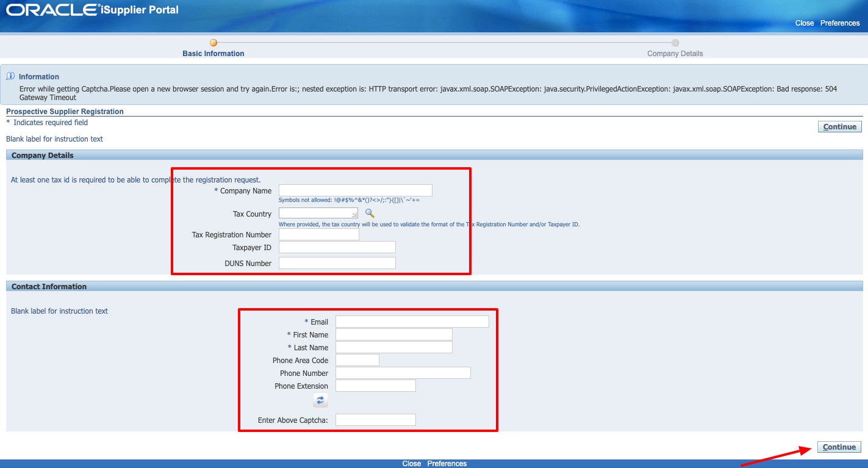
Task: Click the Prospective Supplier Registration heading
Action: pos(65,112)
